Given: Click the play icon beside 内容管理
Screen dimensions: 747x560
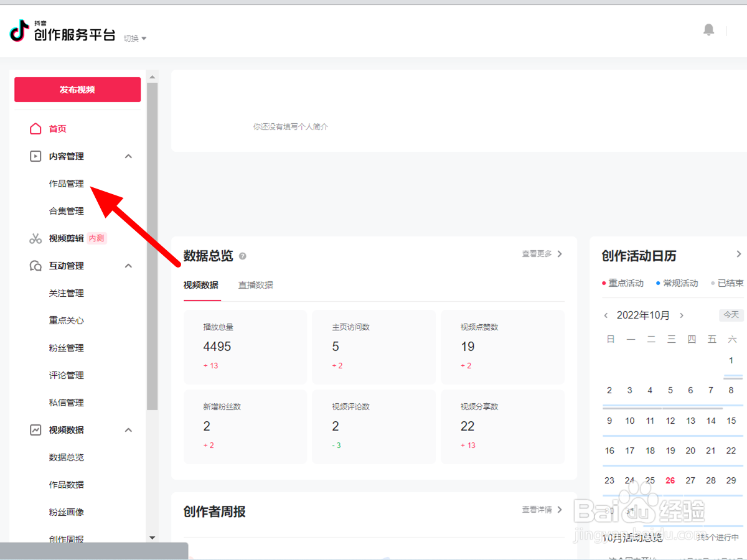Looking at the screenshot, I should [x=35, y=156].
